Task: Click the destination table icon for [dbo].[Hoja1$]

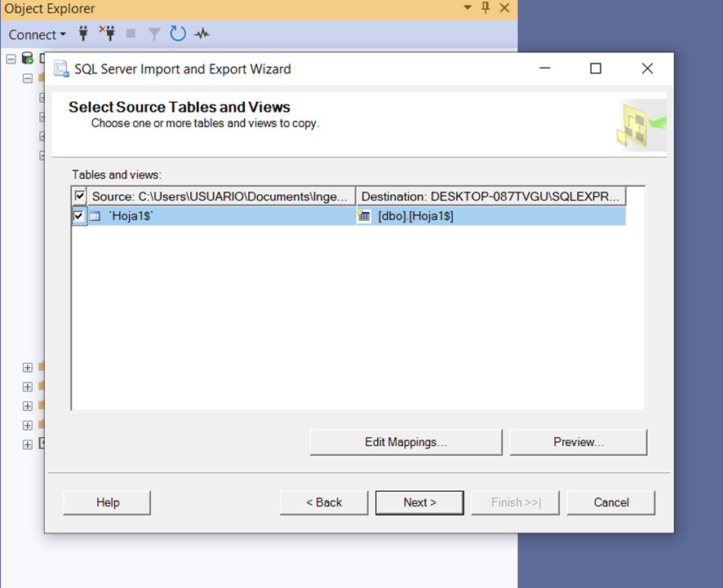Action: 364,215
